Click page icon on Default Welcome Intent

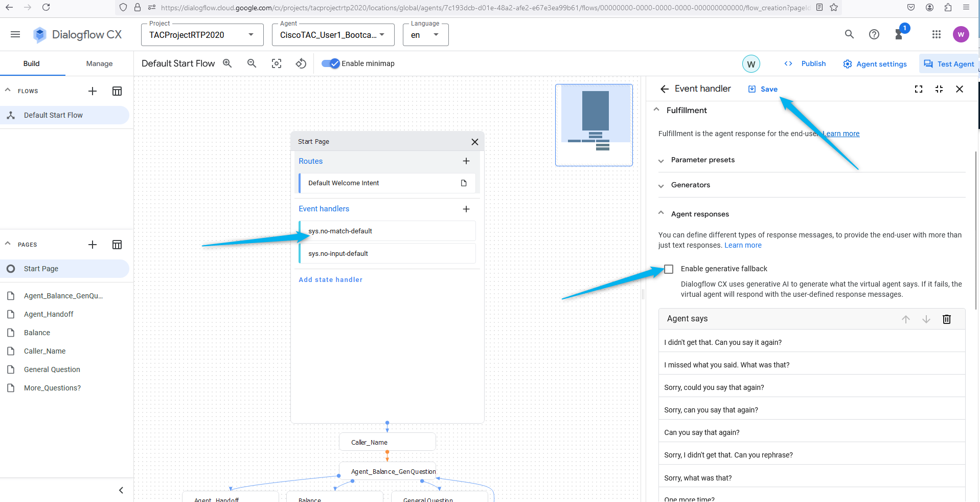pyautogui.click(x=464, y=183)
